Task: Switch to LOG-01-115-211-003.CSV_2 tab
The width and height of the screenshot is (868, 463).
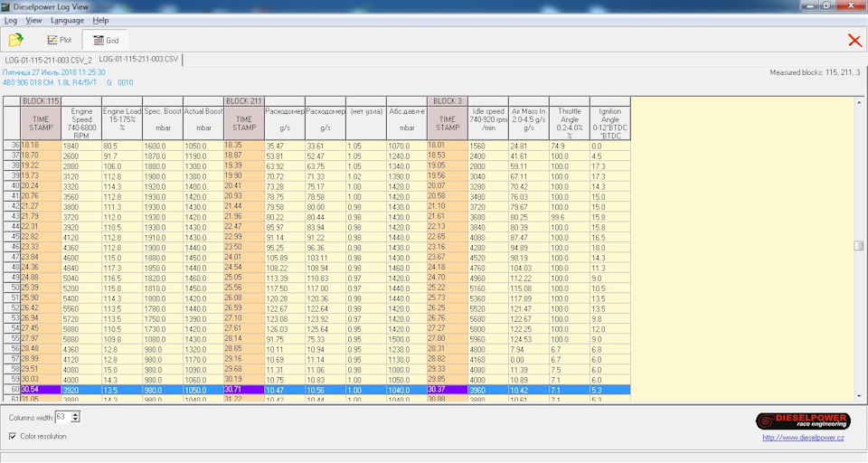Action: tap(48, 60)
